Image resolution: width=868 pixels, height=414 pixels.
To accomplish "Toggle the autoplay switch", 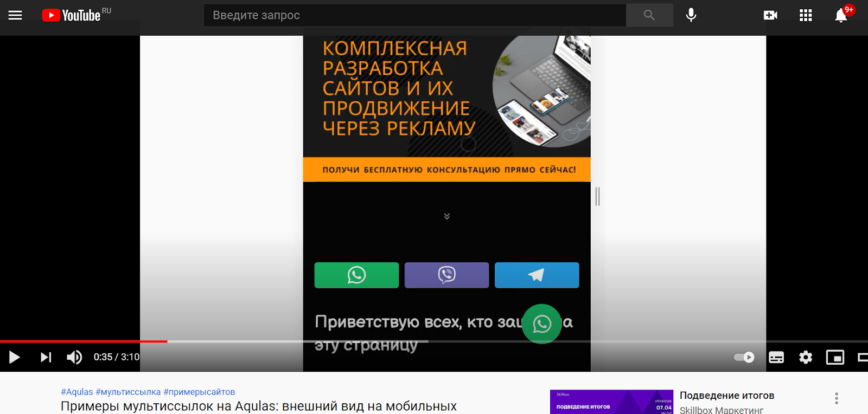I will click(744, 357).
